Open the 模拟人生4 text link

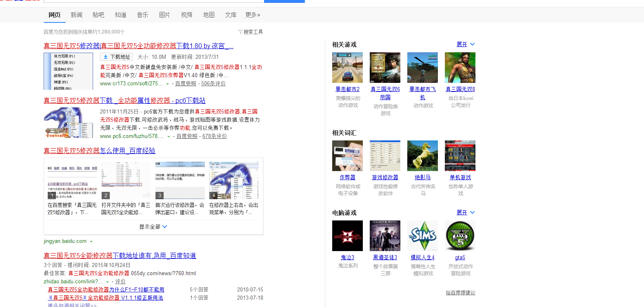422,257
